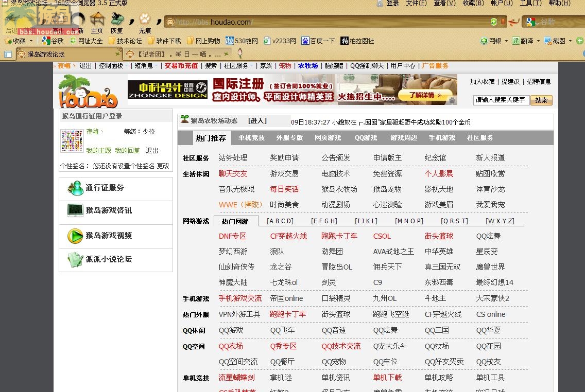Open the 530啦网 bookmark
The height and width of the screenshot is (392, 585).
coord(242,41)
